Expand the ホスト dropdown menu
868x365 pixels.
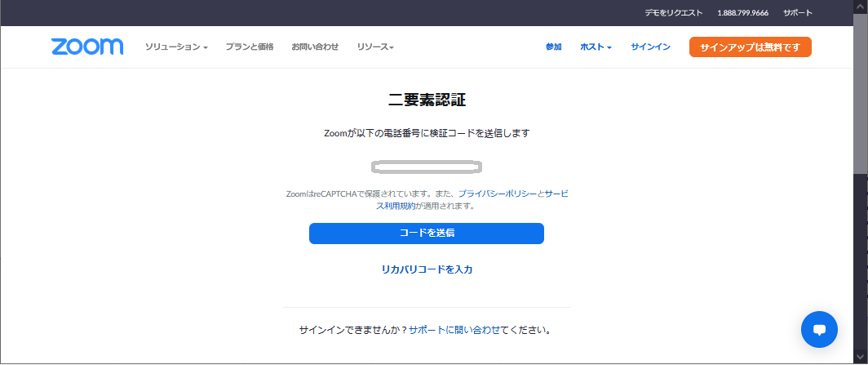click(596, 47)
